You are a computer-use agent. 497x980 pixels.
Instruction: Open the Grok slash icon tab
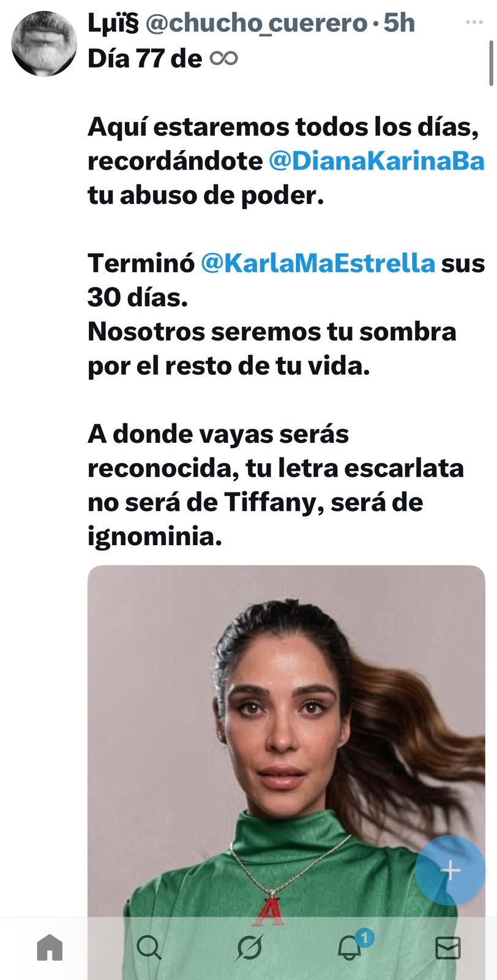point(249,948)
